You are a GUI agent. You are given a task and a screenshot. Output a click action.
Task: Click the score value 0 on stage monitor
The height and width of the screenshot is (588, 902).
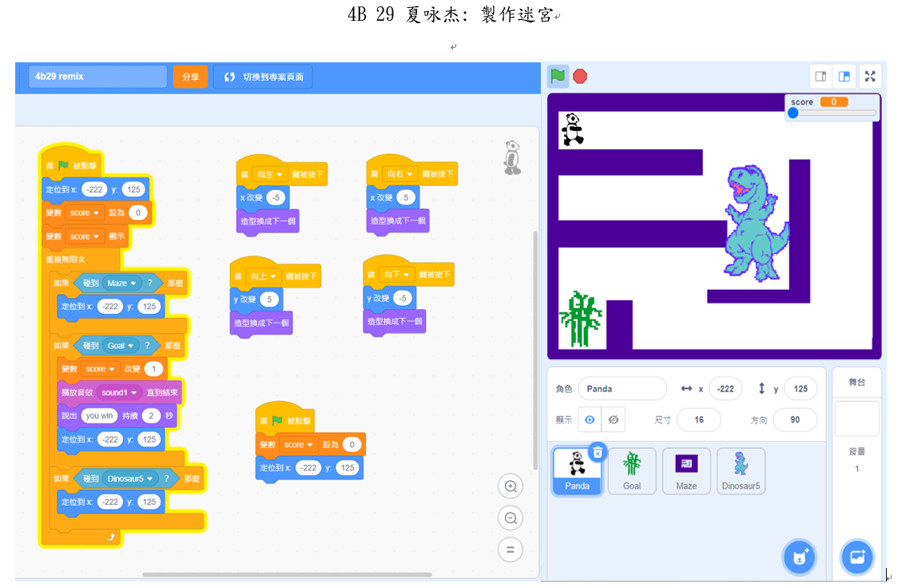tap(833, 101)
